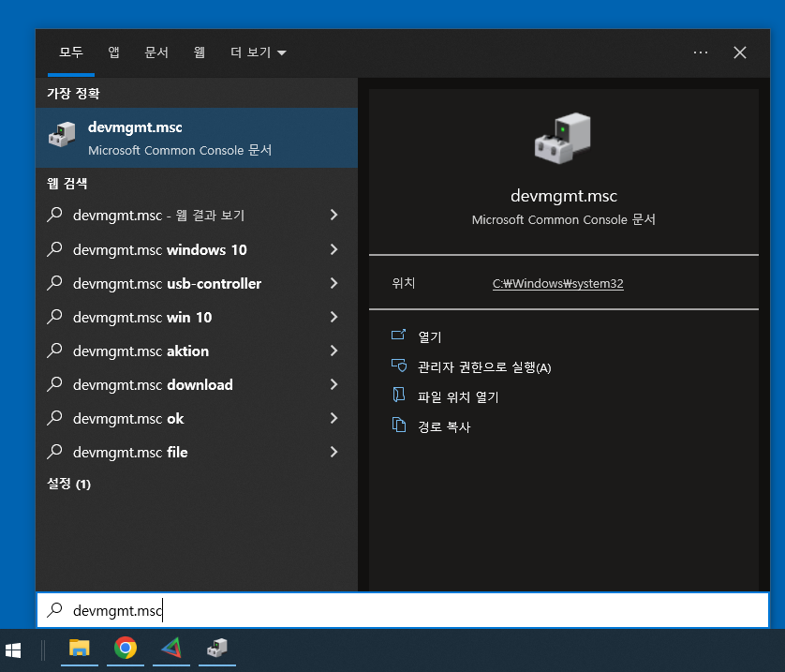Image resolution: width=785 pixels, height=672 pixels.
Task: Choose 관리자 권한으로 실행(A)
Action: (x=484, y=367)
